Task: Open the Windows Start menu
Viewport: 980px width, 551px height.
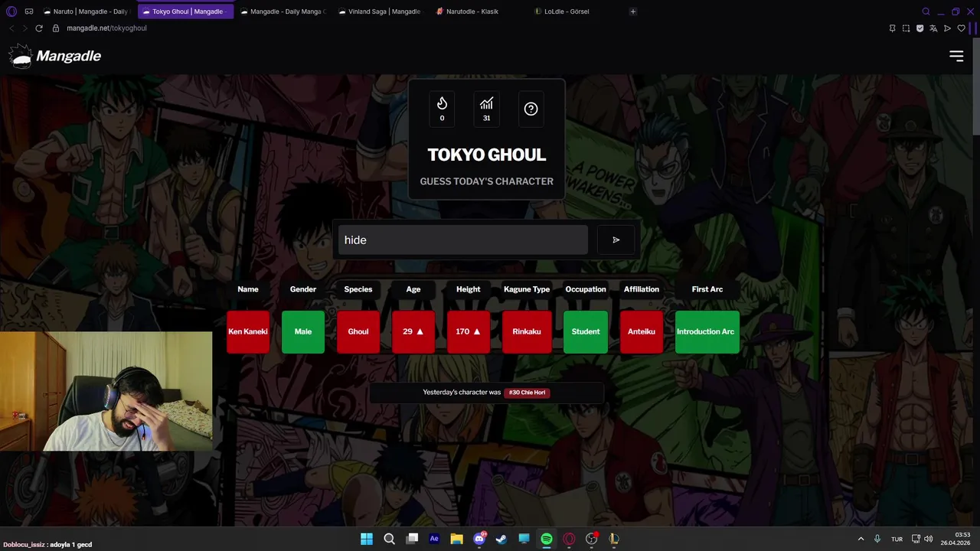Action: click(x=367, y=539)
